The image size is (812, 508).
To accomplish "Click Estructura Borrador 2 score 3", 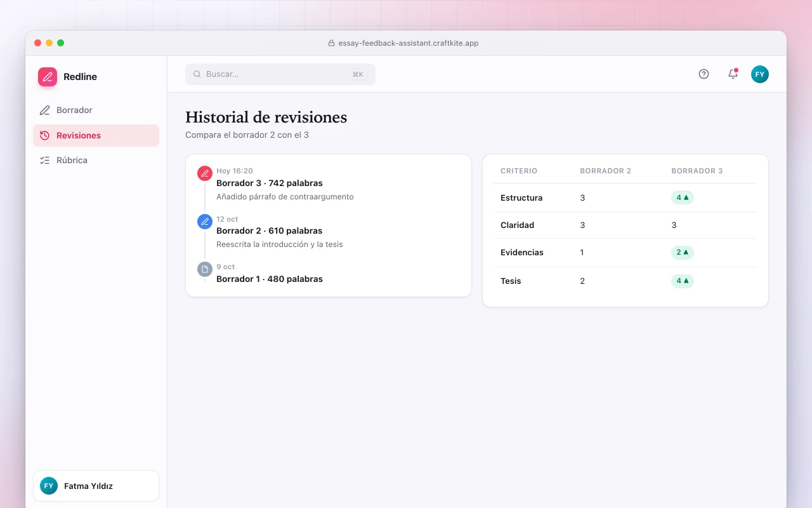I will coord(582,198).
